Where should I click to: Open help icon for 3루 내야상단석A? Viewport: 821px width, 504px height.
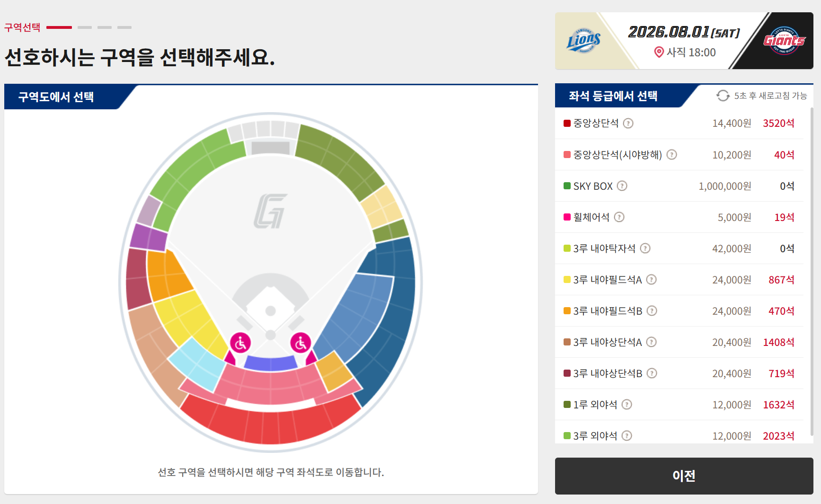(651, 342)
